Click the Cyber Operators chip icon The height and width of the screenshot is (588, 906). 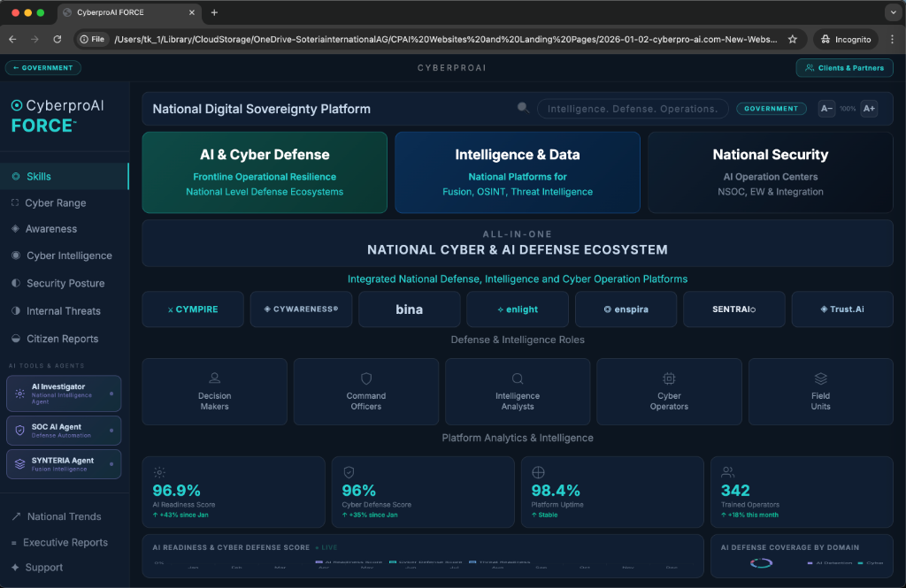pos(669,378)
